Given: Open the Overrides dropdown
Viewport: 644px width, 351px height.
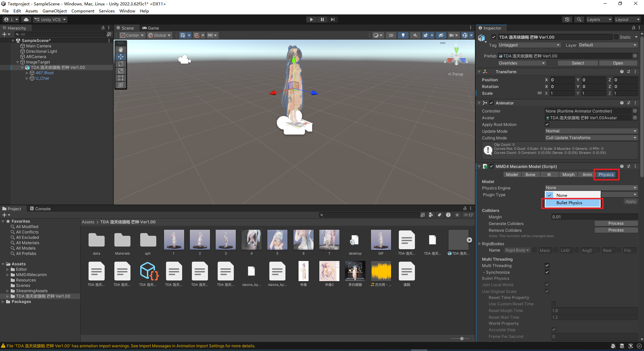Looking at the screenshot, I should (x=522, y=63).
